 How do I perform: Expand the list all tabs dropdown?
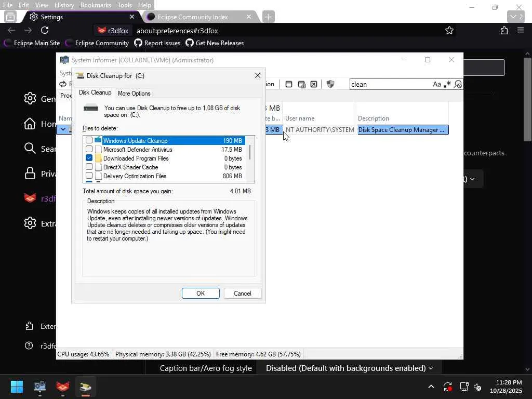tap(516, 17)
